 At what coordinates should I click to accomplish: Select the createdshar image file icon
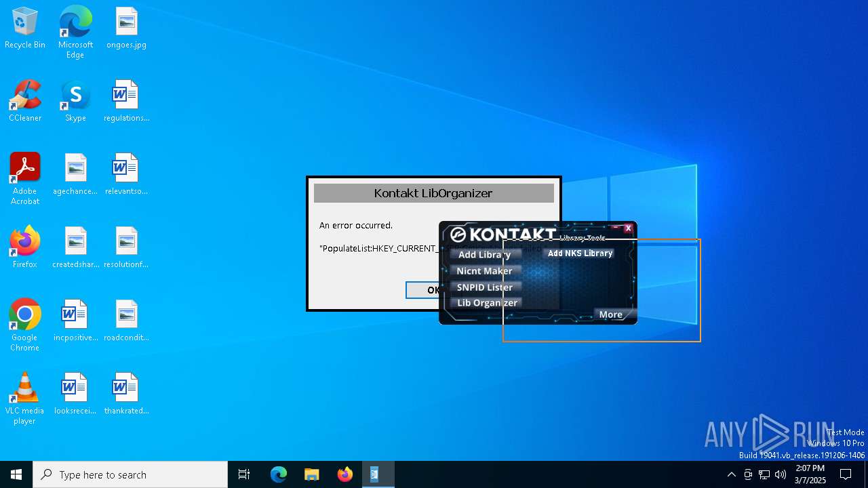click(75, 248)
